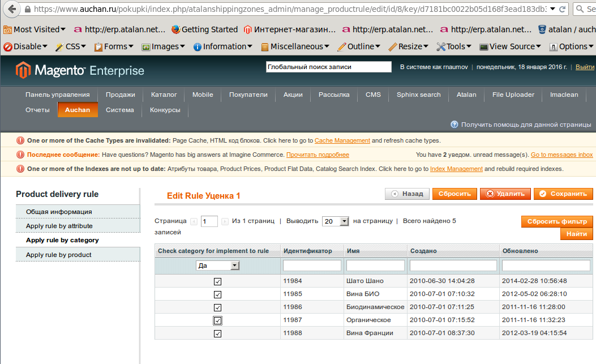Click the Сбросить фильтр button
The image size is (596, 364).
pos(557,221)
